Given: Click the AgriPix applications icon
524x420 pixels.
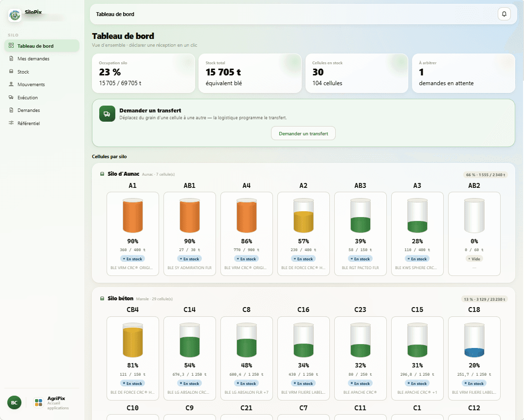Looking at the screenshot, I should click(39, 402).
